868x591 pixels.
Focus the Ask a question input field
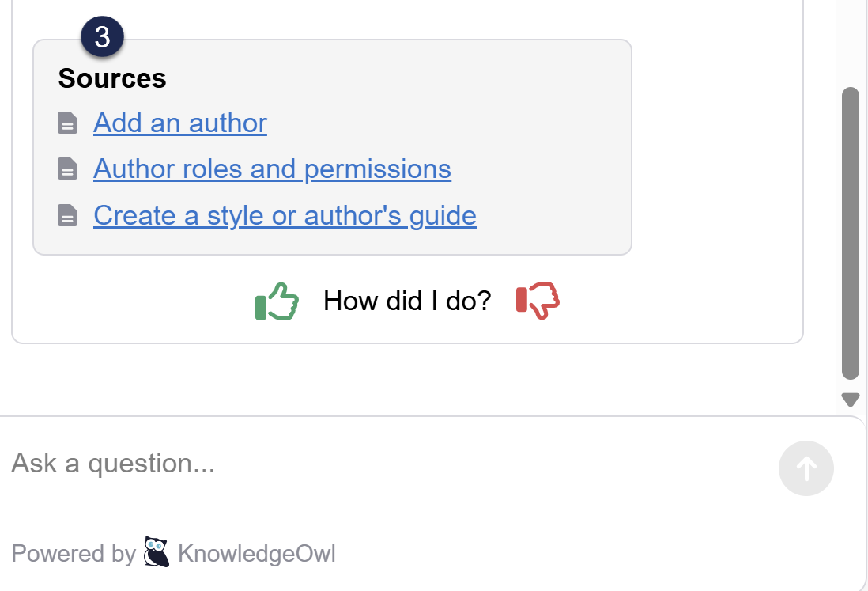379,464
